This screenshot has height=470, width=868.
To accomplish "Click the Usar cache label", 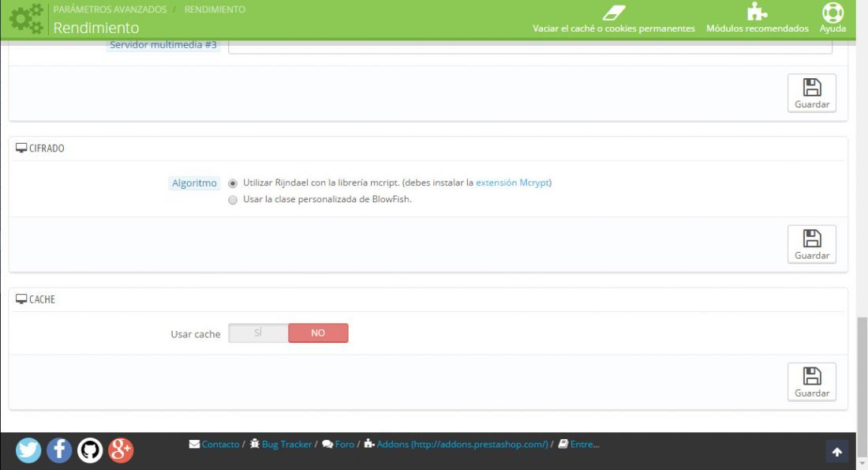I will [196, 333].
